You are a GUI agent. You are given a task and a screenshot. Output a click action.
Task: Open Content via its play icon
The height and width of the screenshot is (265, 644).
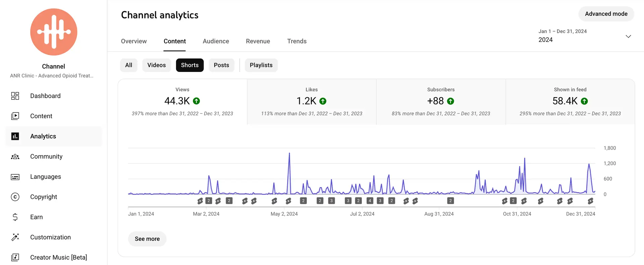[x=15, y=116]
